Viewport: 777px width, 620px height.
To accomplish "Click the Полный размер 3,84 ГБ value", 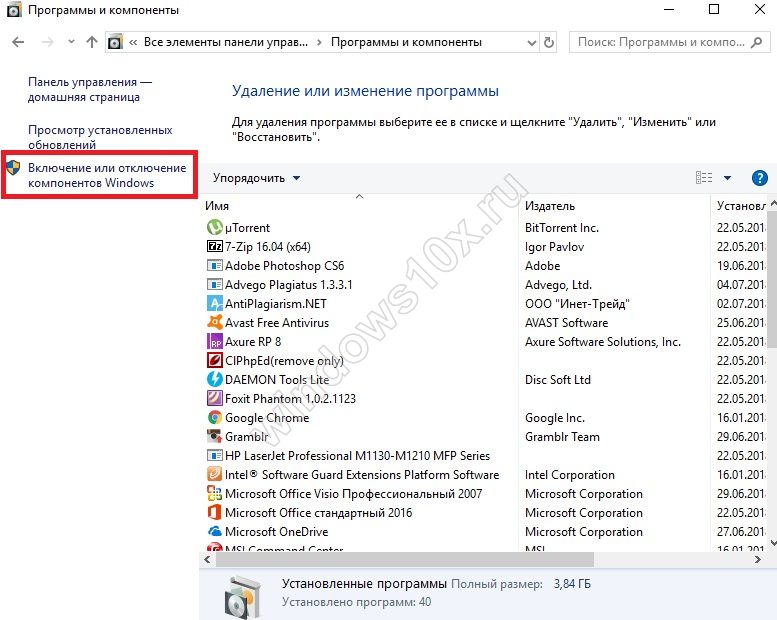I will (x=572, y=584).
